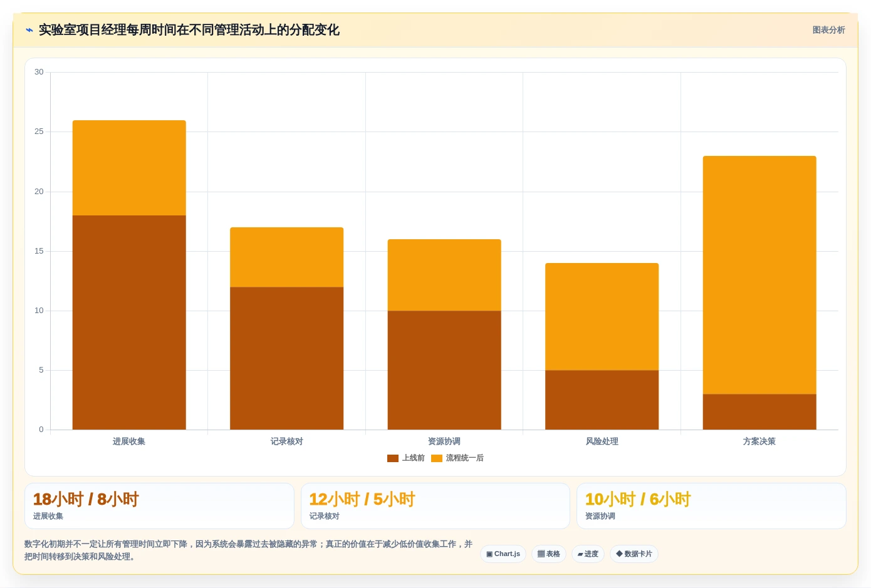Click the 资源协调 x-axis label
The height and width of the screenshot is (588, 871).
tap(444, 441)
